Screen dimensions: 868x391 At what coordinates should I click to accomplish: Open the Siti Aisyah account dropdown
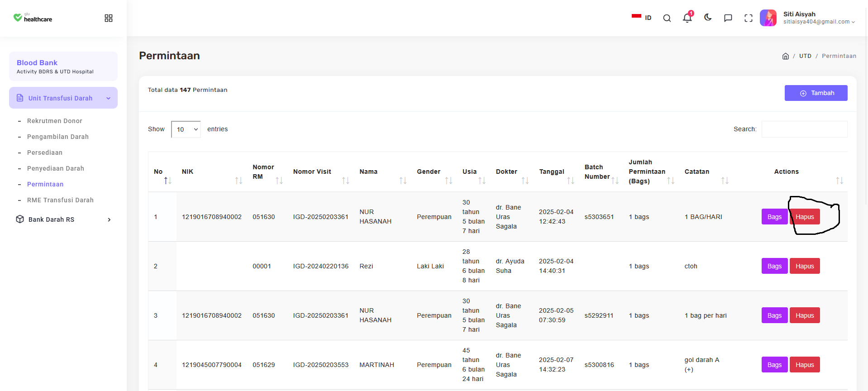tap(819, 18)
